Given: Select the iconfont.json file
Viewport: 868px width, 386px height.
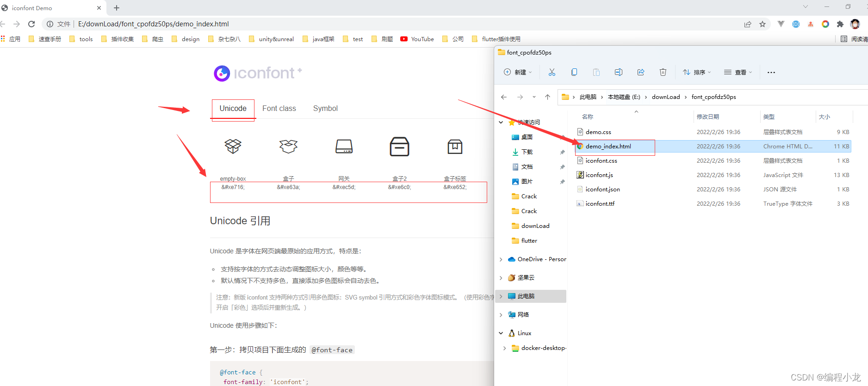Looking at the screenshot, I should click(x=602, y=190).
